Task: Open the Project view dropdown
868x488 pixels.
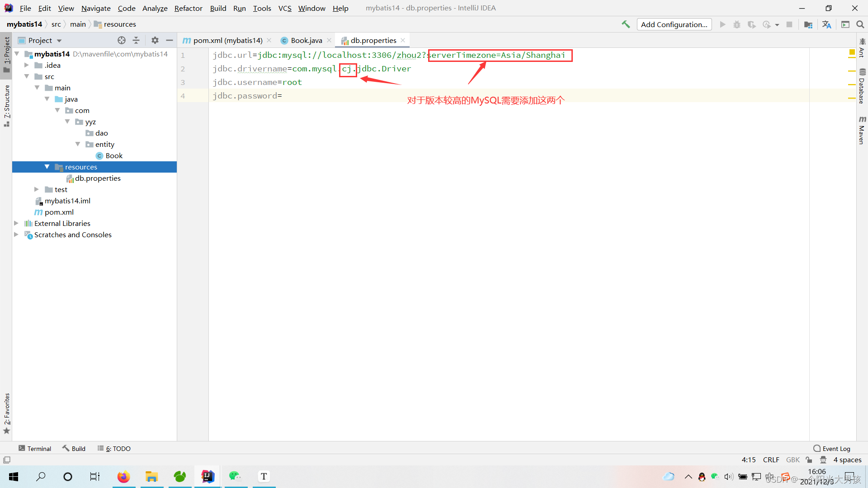Action: [59, 41]
